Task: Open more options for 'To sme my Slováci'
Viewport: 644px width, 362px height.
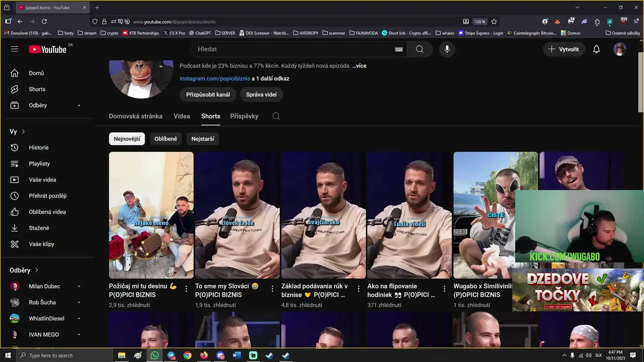Action: (272, 289)
